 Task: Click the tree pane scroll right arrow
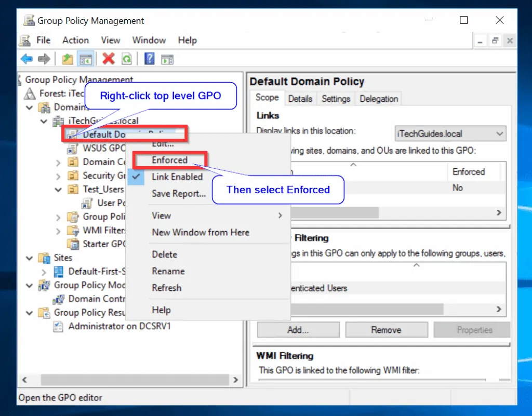click(x=236, y=380)
